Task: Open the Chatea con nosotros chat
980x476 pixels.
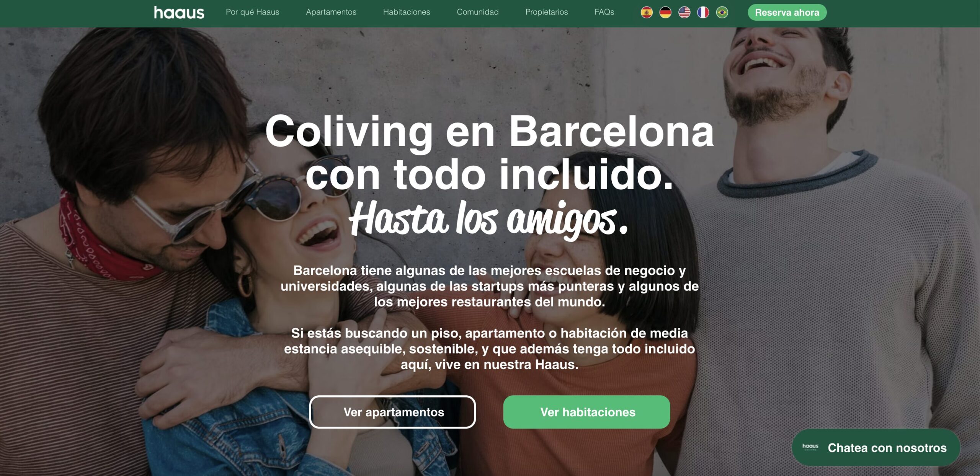Action: 876,448
